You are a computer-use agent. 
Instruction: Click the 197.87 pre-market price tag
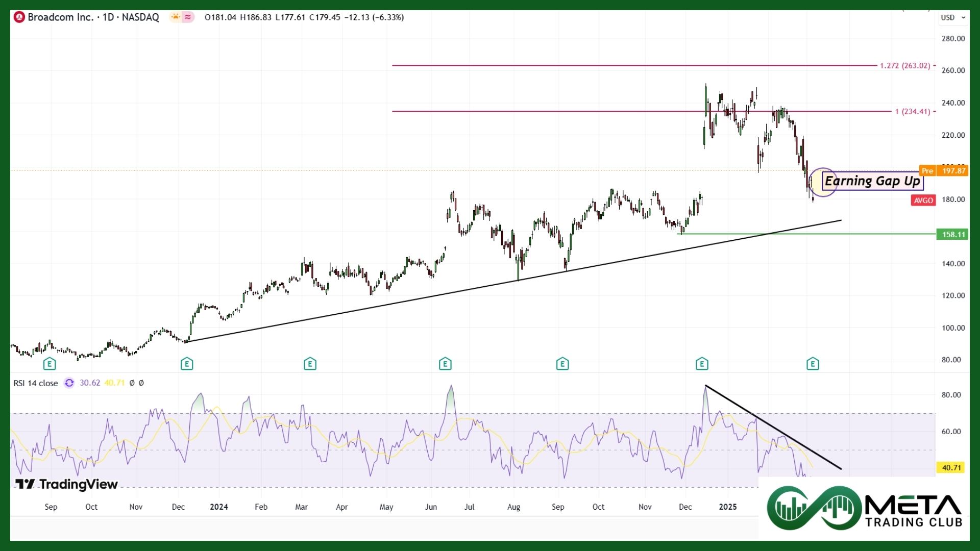tap(953, 170)
